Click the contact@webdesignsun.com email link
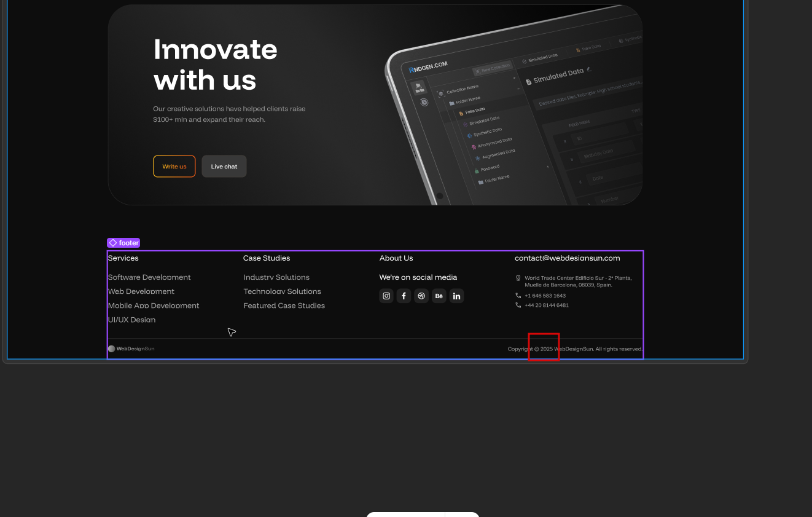The height and width of the screenshot is (517, 812). point(568,258)
